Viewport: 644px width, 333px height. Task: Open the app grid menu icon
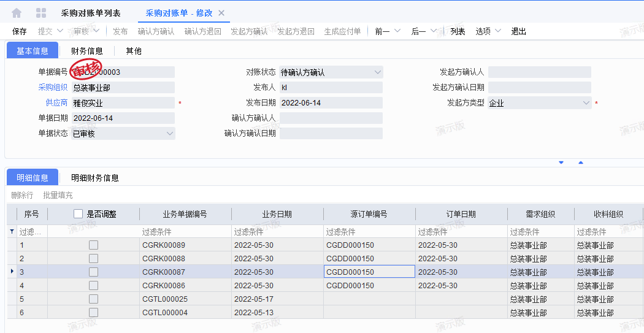[41, 13]
